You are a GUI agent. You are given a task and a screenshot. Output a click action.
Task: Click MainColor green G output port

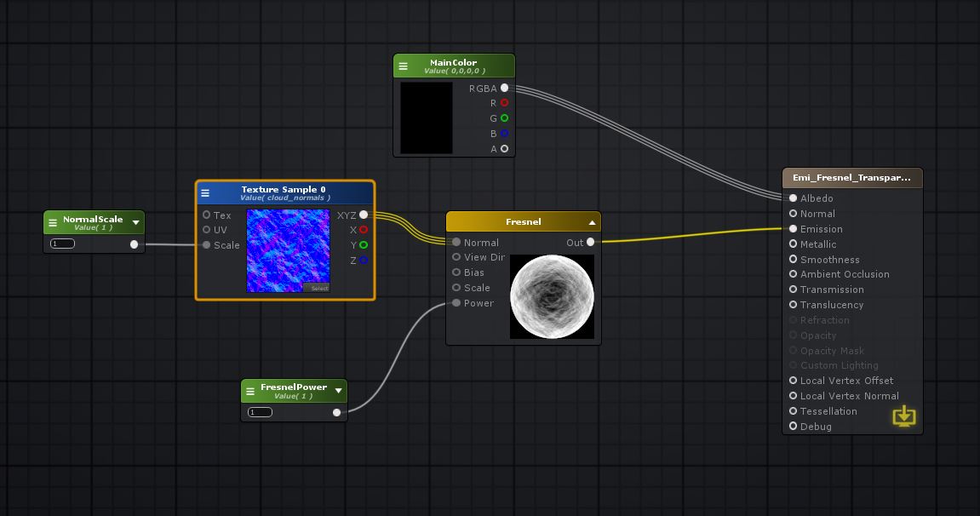pyautogui.click(x=504, y=118)
